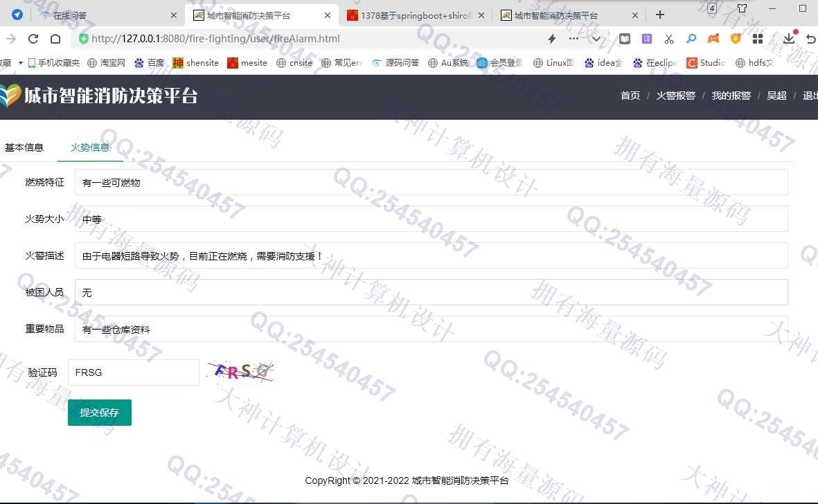Screen dimensions: 818x504
Task: Open a new tab with plus button
Action: [660, 15]
